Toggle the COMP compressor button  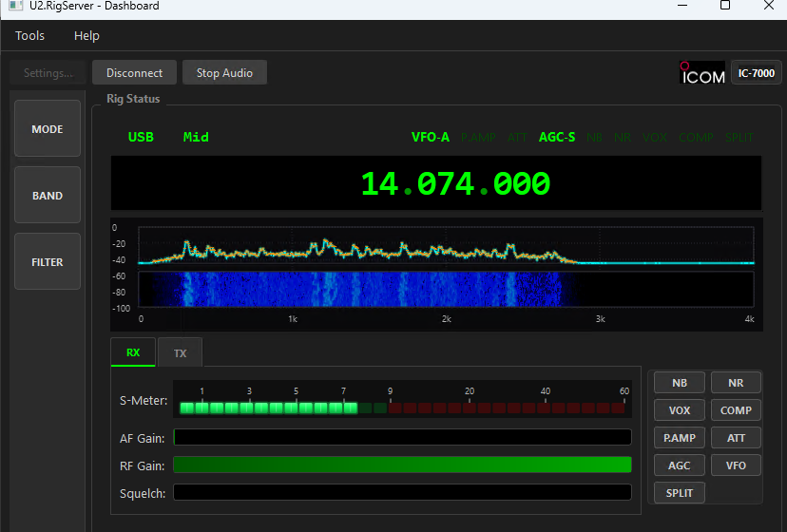click(736, 410)
